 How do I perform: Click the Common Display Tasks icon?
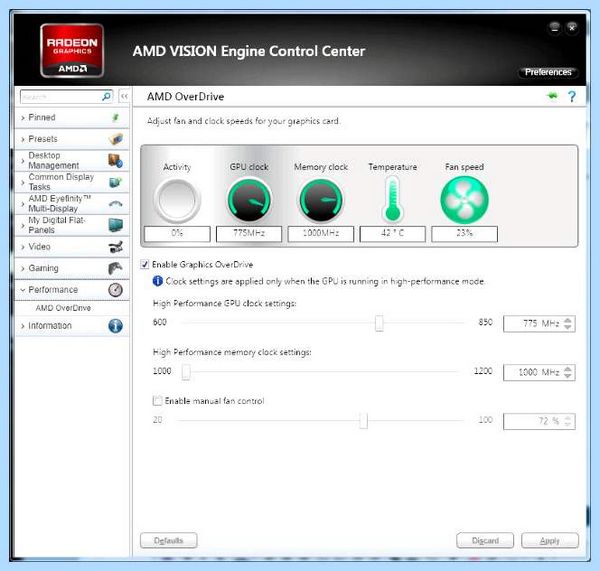(116, 182)
